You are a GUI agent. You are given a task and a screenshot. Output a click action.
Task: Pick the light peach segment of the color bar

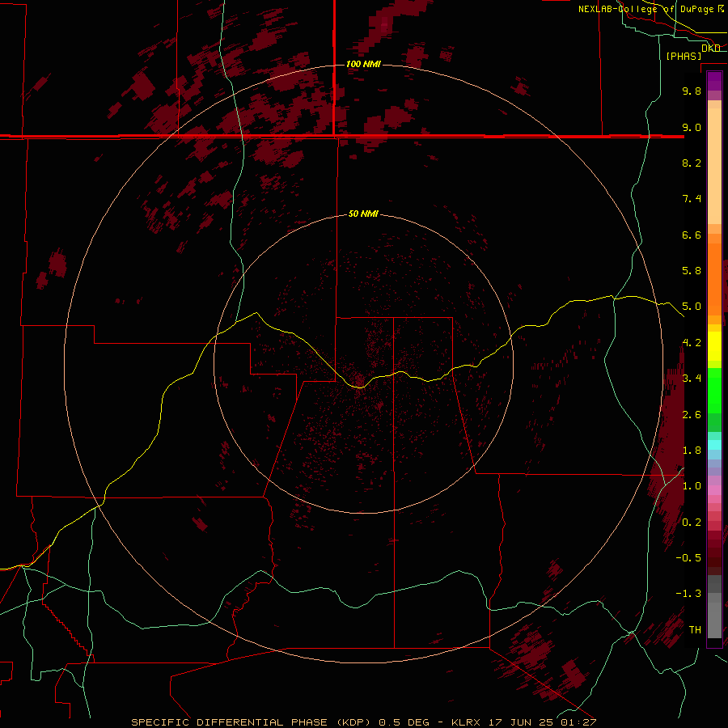[714, 167]
